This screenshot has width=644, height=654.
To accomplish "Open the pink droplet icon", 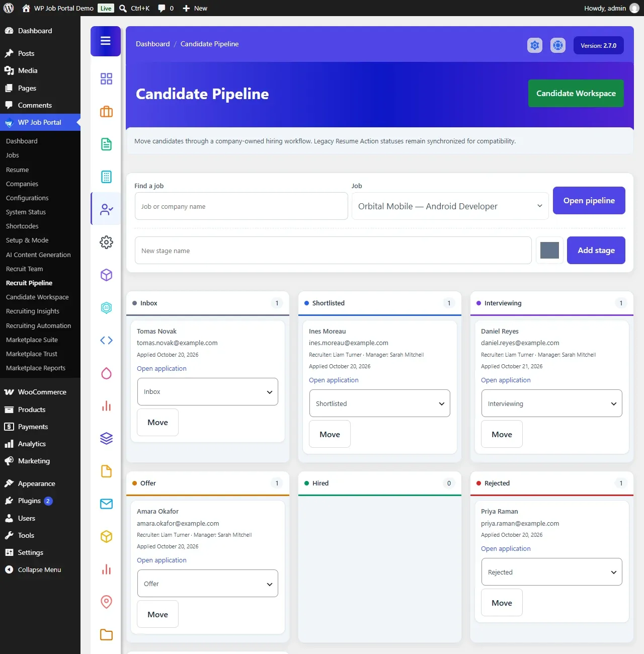I will click(x=106, y=373).
